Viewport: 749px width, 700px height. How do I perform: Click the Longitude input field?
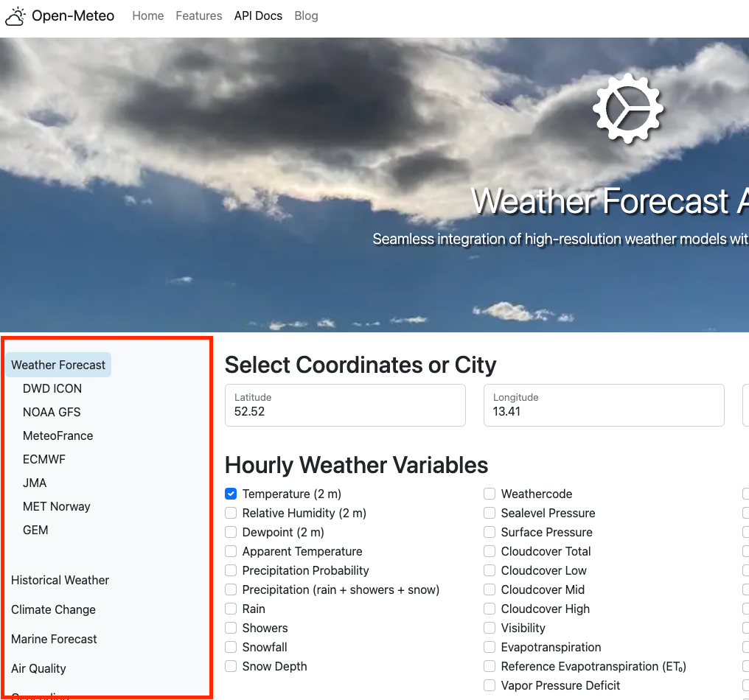pos(604,405)
